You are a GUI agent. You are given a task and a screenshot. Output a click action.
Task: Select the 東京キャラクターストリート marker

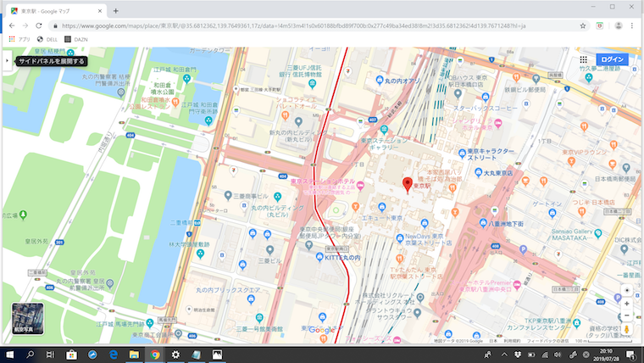462,153
